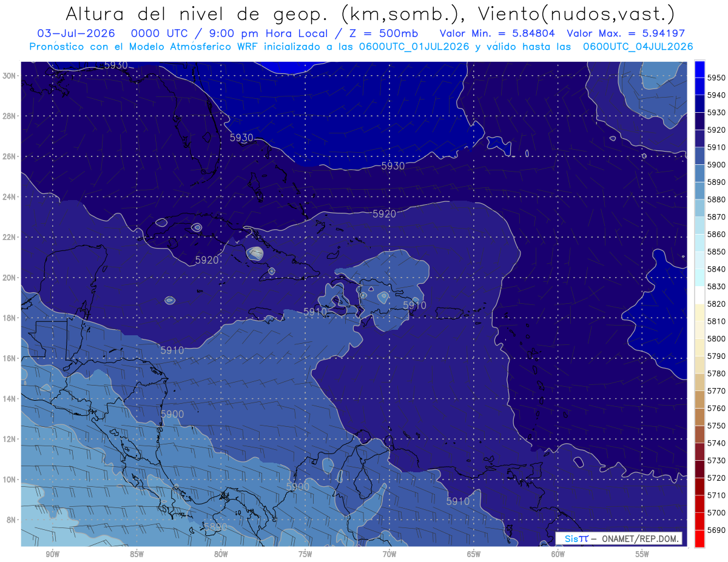Click the bright blue top colorbar segment above 5950

tap(699, 69)
